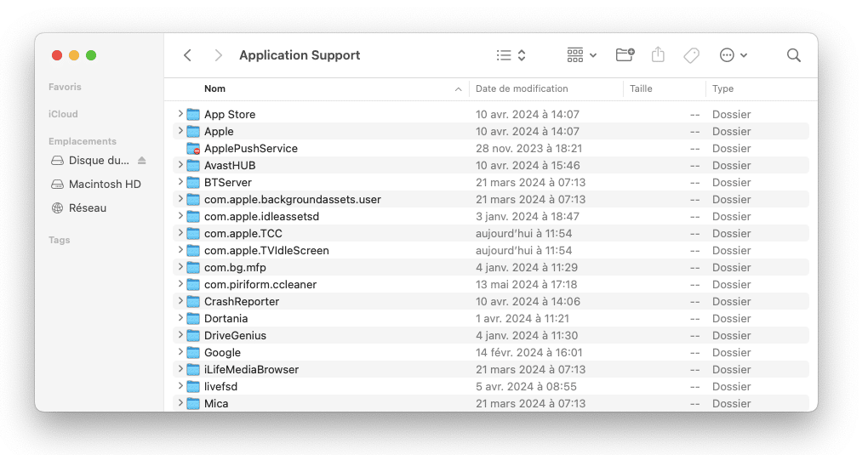Viewport: 868px width, 455px height.
Task: Click the Share toolbar icon
Action: tap(658, 54)
